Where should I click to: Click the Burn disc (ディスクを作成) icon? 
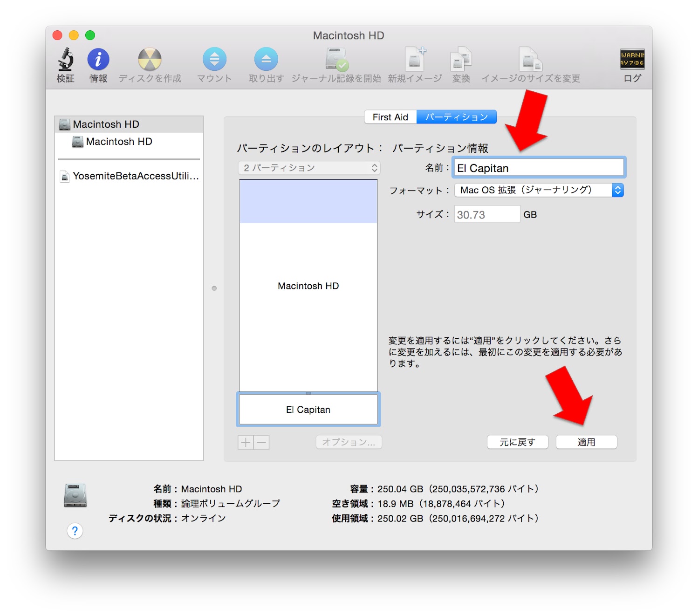tap(150, 60)
